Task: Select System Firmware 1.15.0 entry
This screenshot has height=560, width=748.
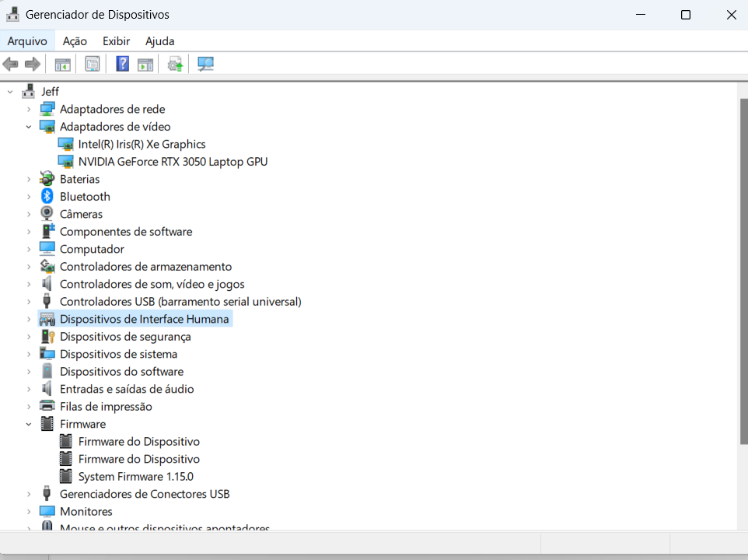Action: [x=136, y=477]
